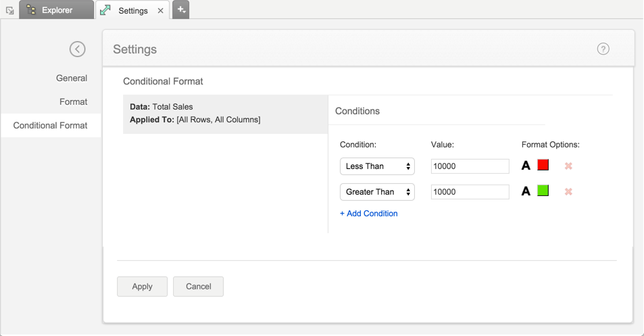This screenshot has height=336, width=644.
Task: Close the Settings tab
Action: pyautogui.click(x=160, y=11)
